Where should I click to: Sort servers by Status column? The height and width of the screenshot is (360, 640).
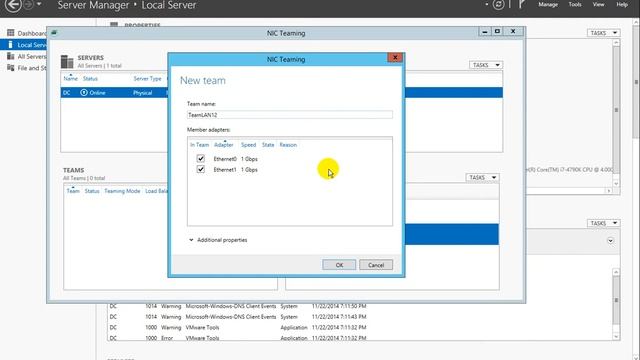pos(90,78)
